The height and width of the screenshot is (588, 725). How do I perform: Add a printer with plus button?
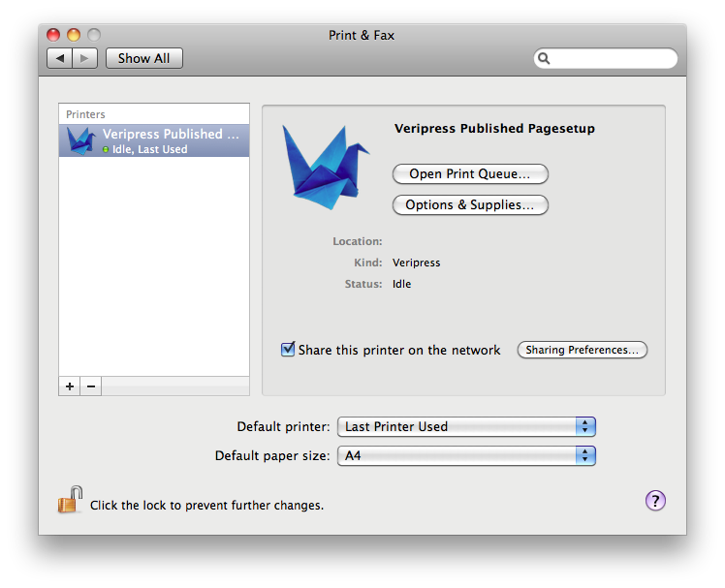(x=70, y=387)
